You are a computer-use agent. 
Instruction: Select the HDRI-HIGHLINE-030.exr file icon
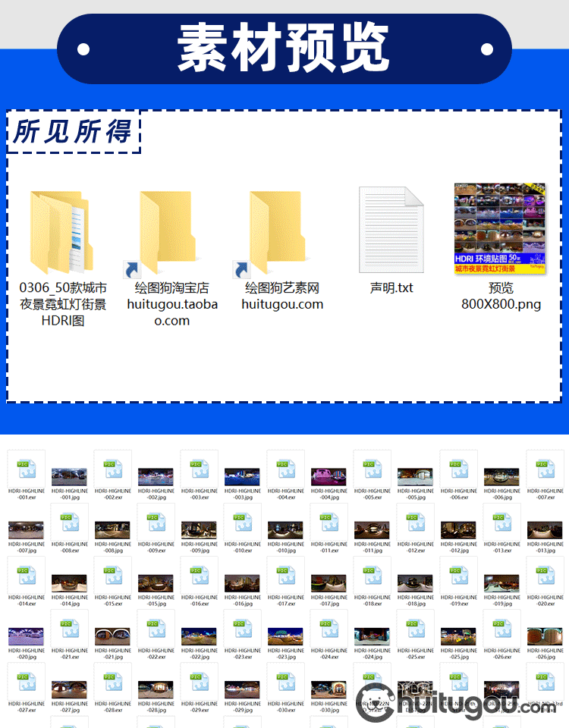point(286,681)
